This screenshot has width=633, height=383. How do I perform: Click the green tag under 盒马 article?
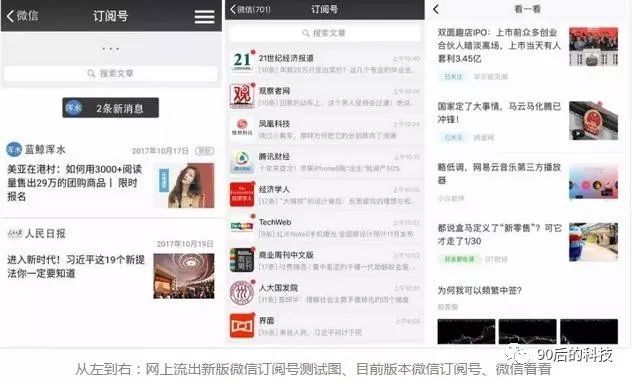coord(459,259)
